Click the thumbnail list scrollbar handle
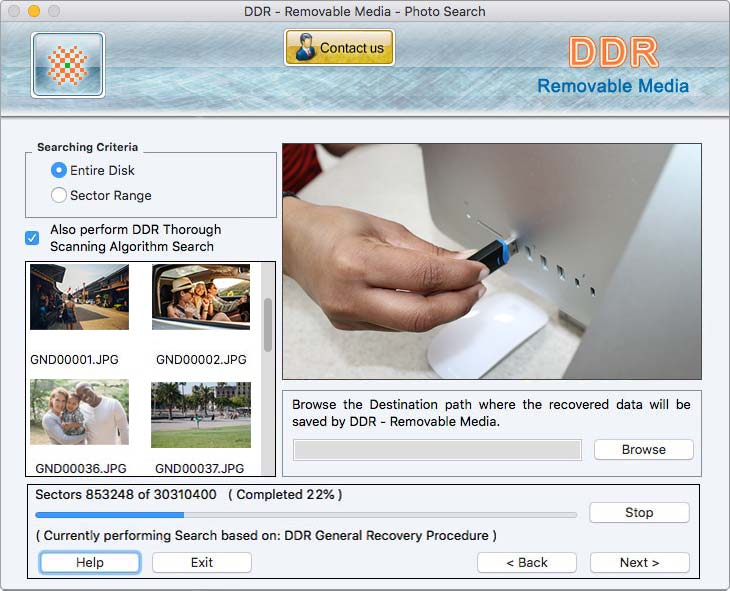 [268, 325]
